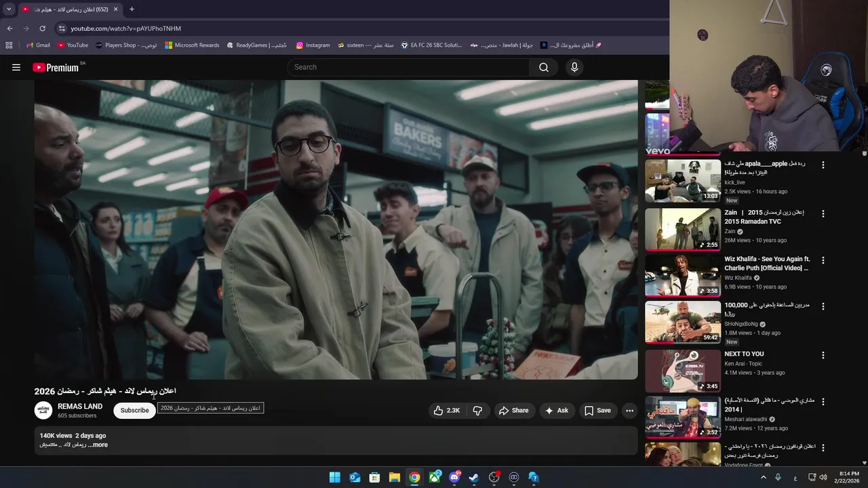The width and height of the screenshot is (868, 488).
Task: Open the Jawlah bookmark
Action: tap(502, 45)
